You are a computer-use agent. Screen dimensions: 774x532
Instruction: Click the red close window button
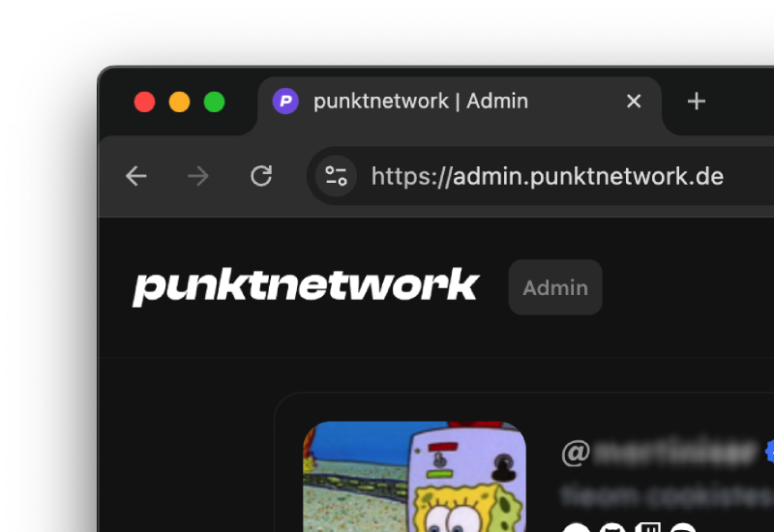click(144, 102)
